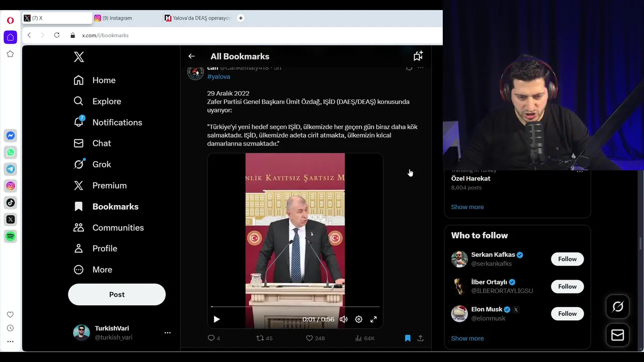Open Opera sidebar star bookmarks icon
The image size is (644, 362).
[x=10, y=54]
